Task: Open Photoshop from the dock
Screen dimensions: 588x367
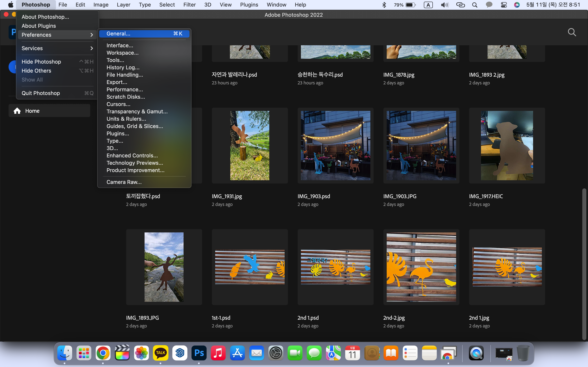Action: 199,353
